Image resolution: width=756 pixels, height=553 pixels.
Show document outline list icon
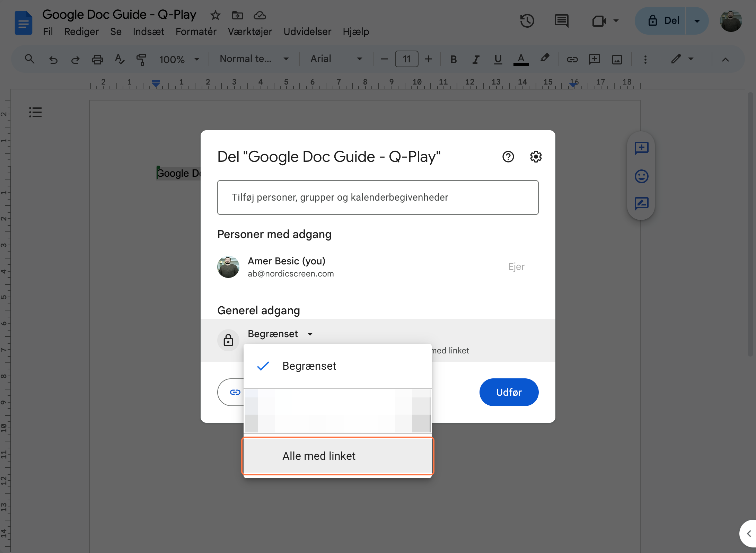(35, 112)
